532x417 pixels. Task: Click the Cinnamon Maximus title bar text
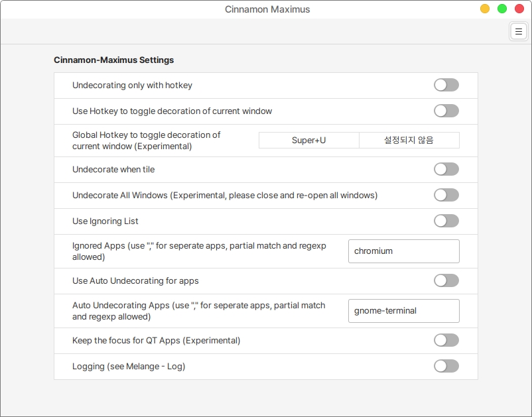(267, 9)
